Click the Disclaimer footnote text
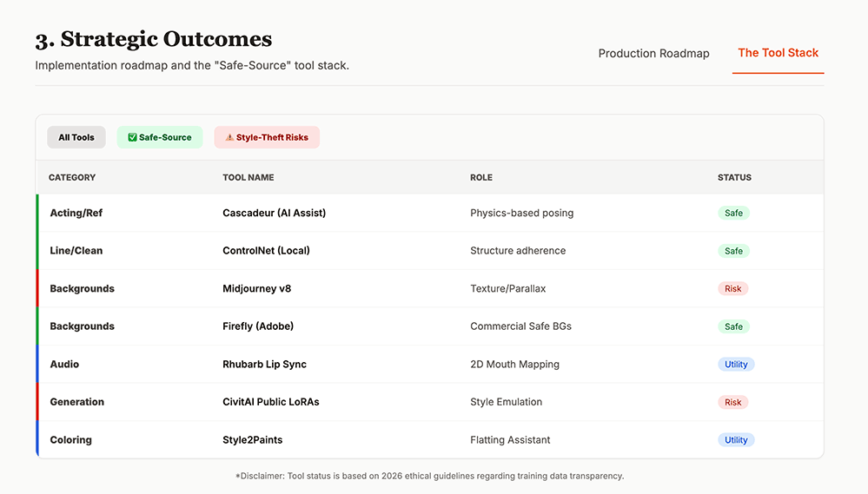Viewport: 868px width, 494px height. tap(429, 476)
